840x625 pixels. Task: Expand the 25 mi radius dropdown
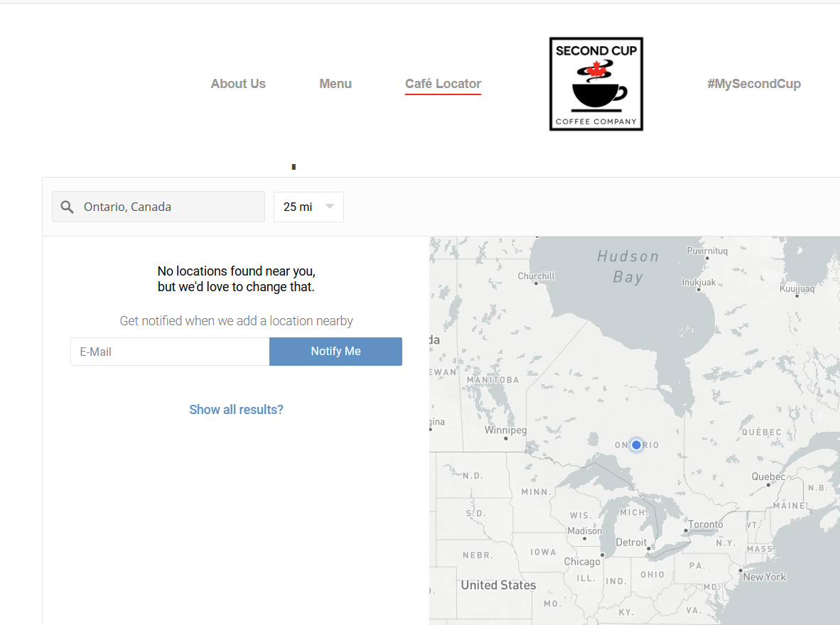pyautogui.click(x=308, y=207)
